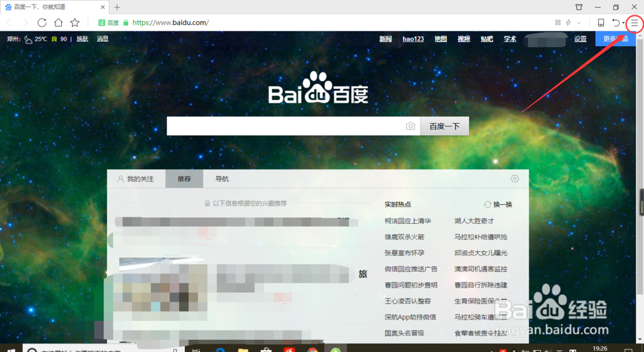Open the browser skin shirt icon
The image size is (644, 352).
(579, 7)
